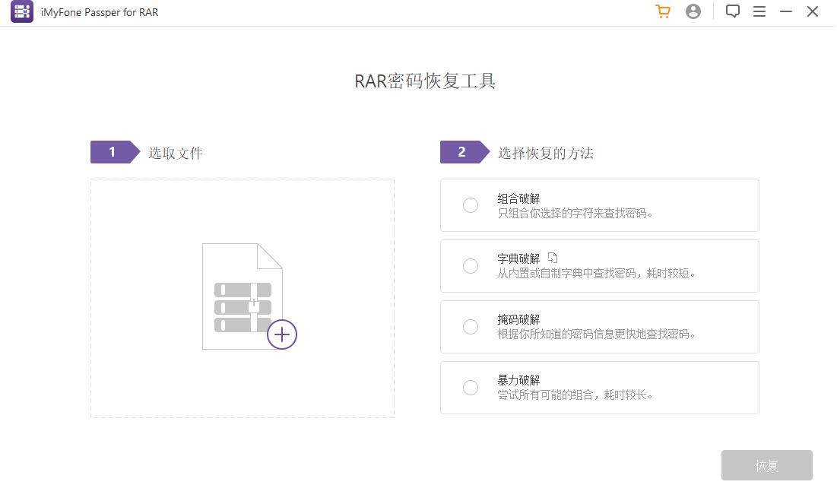Select the 暴力破解 recovery method

(x=470, y=387)
